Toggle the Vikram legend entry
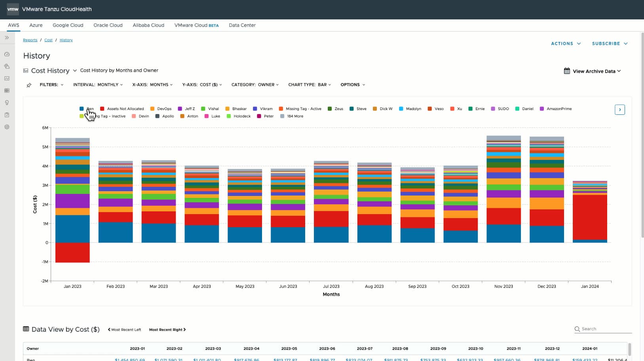The image size is (644, 361). (x=263, y=109)
